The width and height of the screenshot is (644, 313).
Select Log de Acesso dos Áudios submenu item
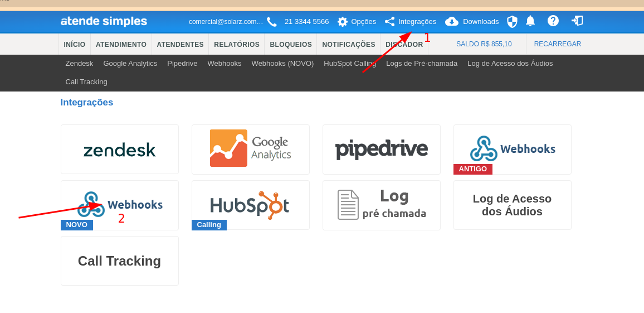pos(510,64)
